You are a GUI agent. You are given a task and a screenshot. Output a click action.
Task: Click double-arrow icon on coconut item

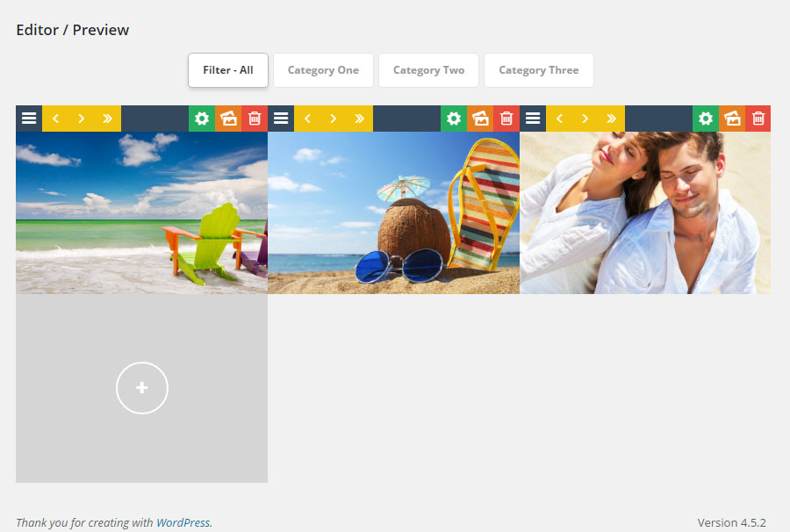359,119
